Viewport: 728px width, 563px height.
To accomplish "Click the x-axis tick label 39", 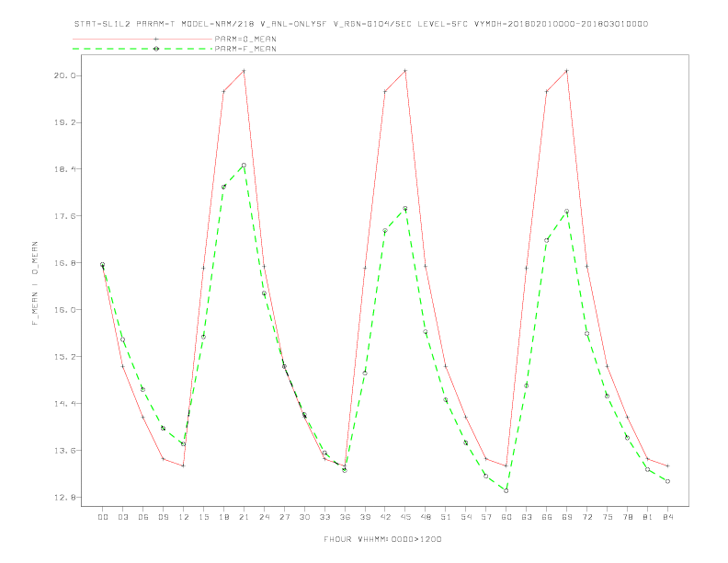I will click(365, 517).
